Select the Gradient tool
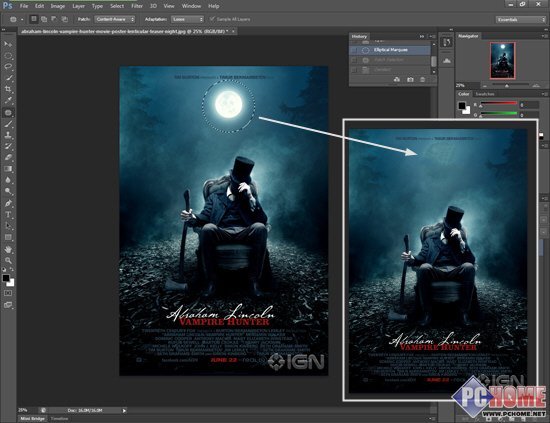Image resolution: width=550 pixels, height=423 pixels. coord(8,169)
